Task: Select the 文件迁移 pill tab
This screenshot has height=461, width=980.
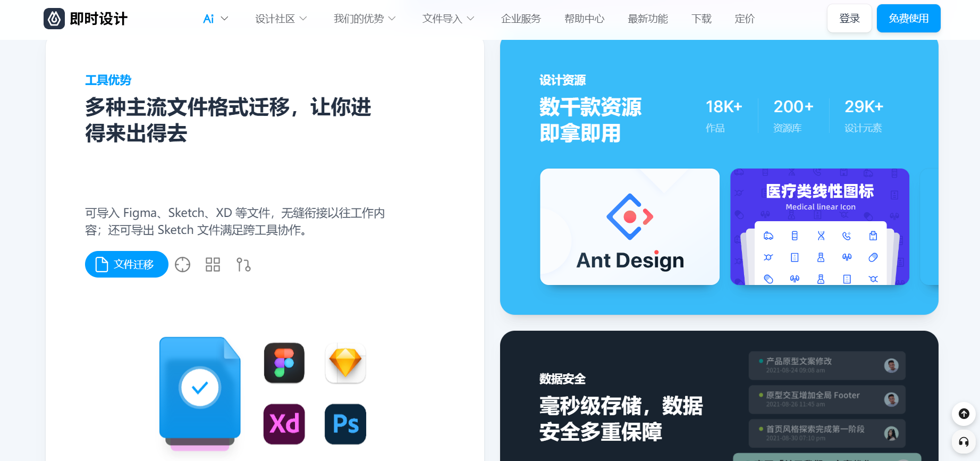Action: click(126, 264)
